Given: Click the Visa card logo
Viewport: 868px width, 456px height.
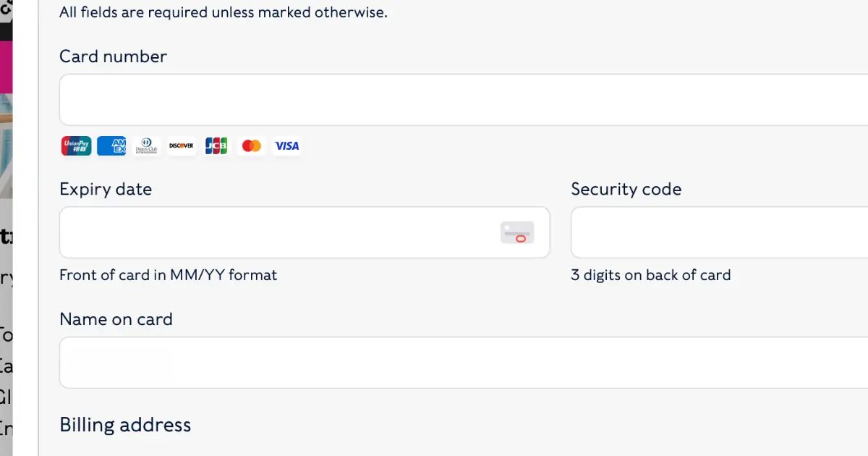Looking at the screenshot, I should (x=286, y=145).
